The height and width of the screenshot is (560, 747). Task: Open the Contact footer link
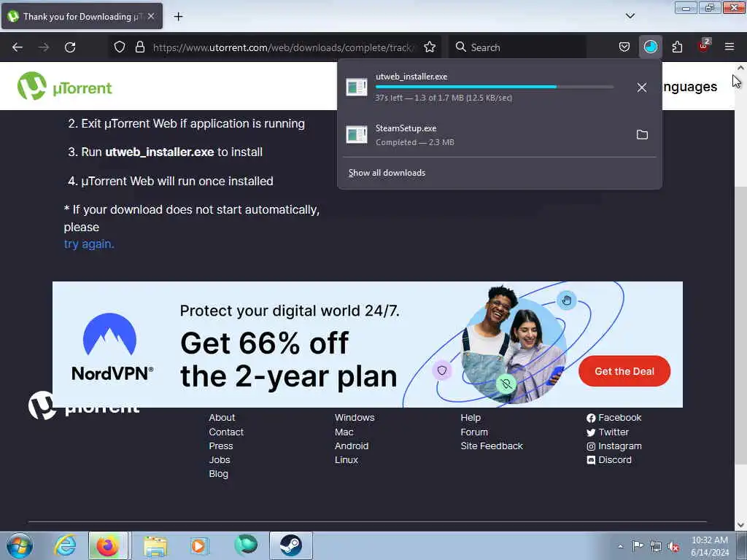point(226,432)
